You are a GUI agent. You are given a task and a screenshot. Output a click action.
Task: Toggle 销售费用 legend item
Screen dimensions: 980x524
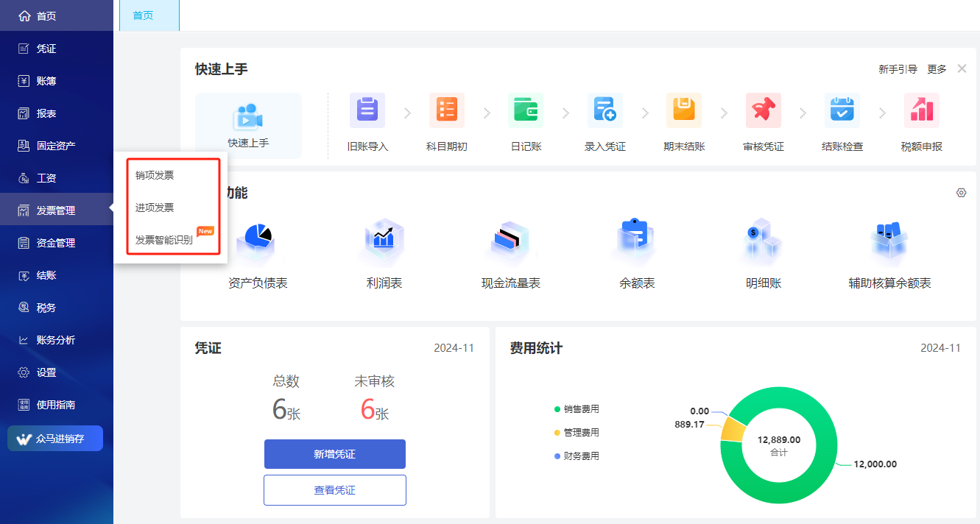click(577, 409)
